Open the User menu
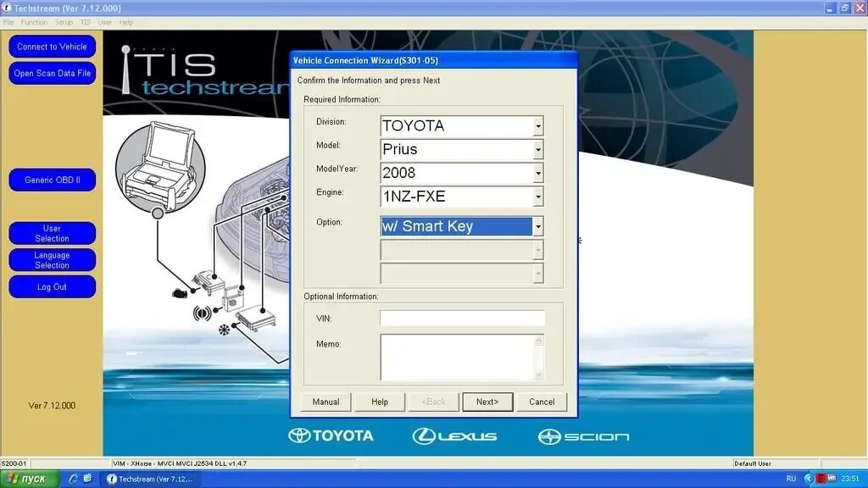This screenshot has height=488, width=868. point(104,22)
